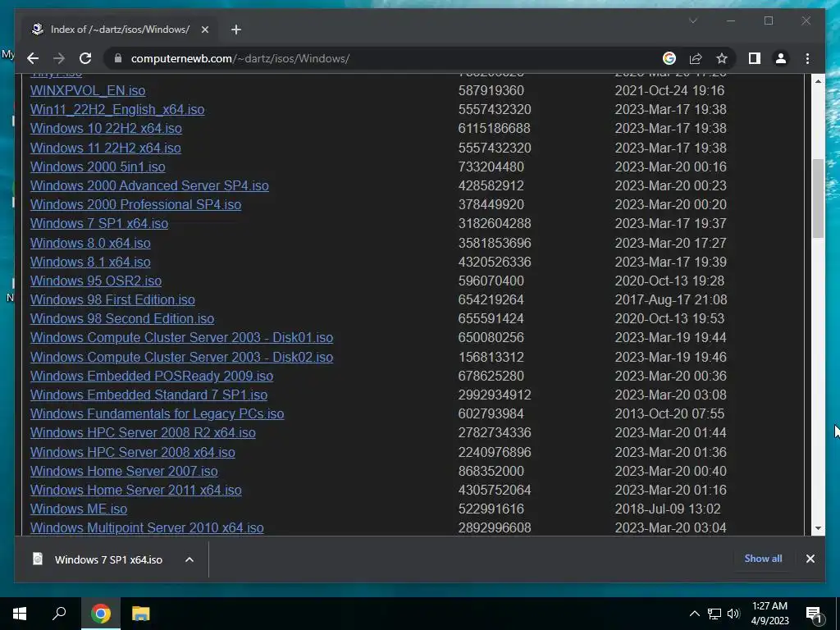
Task: Click the Windows 7 SP1 x64.iso link
Action: [x=99, y=223]
